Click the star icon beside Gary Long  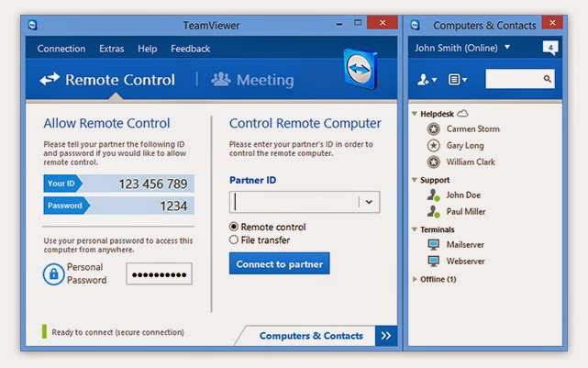click(434, 146)
